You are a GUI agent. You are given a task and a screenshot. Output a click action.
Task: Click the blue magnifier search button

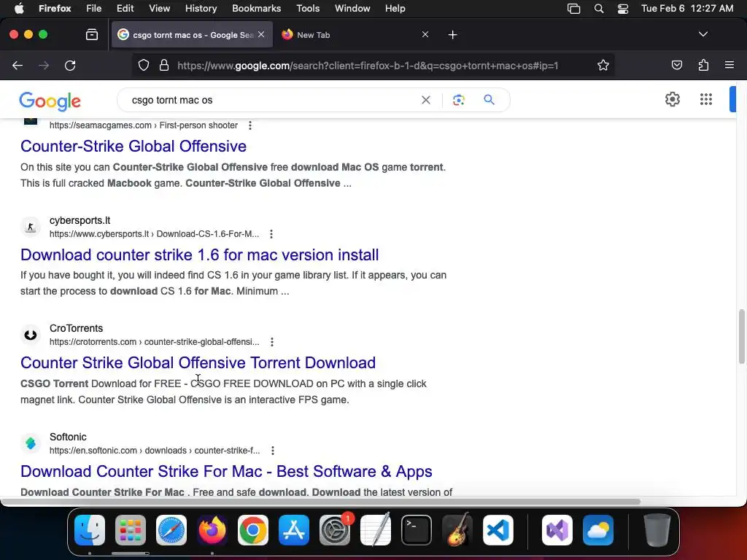(489, 100)
